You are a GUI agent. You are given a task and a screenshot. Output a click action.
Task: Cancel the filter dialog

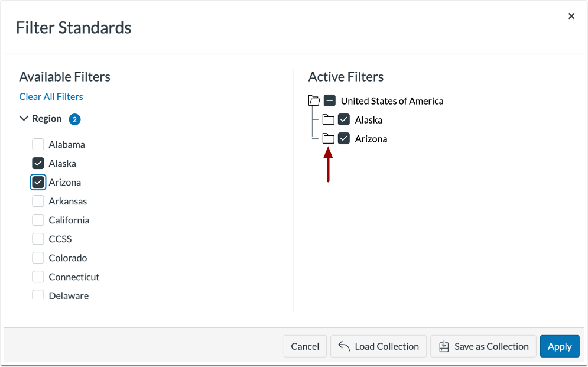pyautogui.click(x=305, y=346)
